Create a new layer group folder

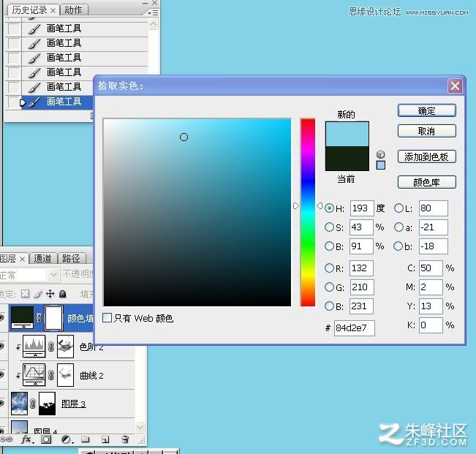[86, 439]
